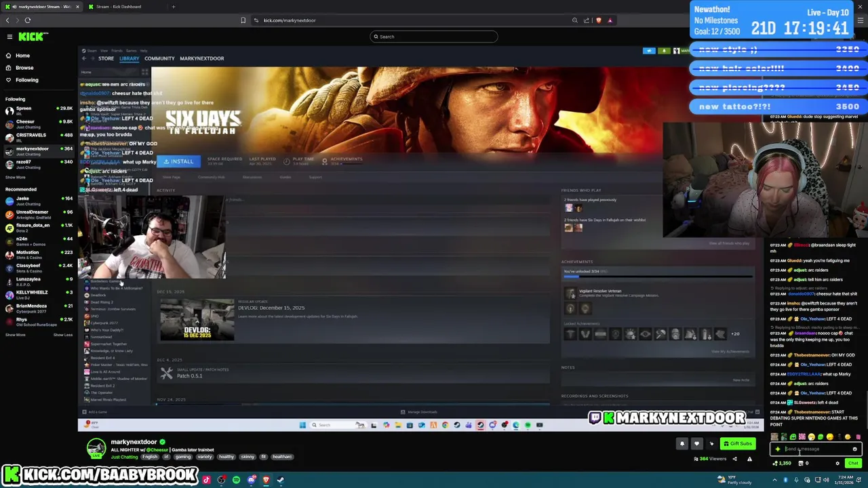Select Resident Evil 4 in Steam library
The width and height of the screenshot is (868, 488).
102,358
